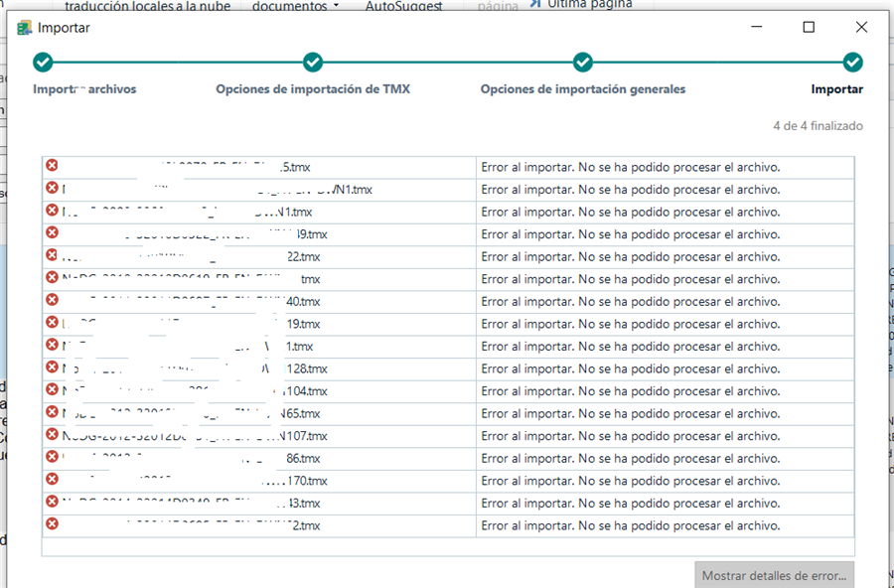
Task: Open the documentos dropdown in background ribbon
Action: coord(295,6)
